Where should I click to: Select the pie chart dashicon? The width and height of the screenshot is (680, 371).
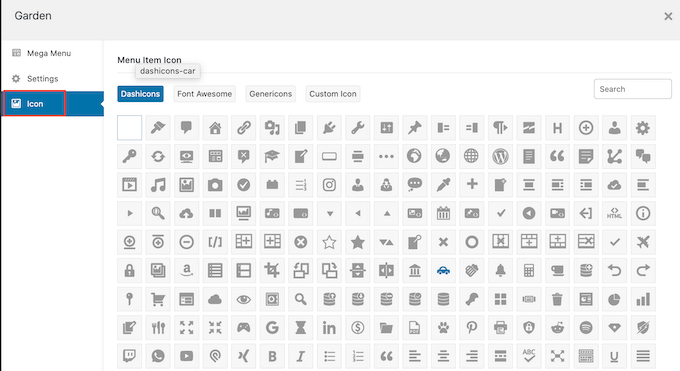coord(614,299)
